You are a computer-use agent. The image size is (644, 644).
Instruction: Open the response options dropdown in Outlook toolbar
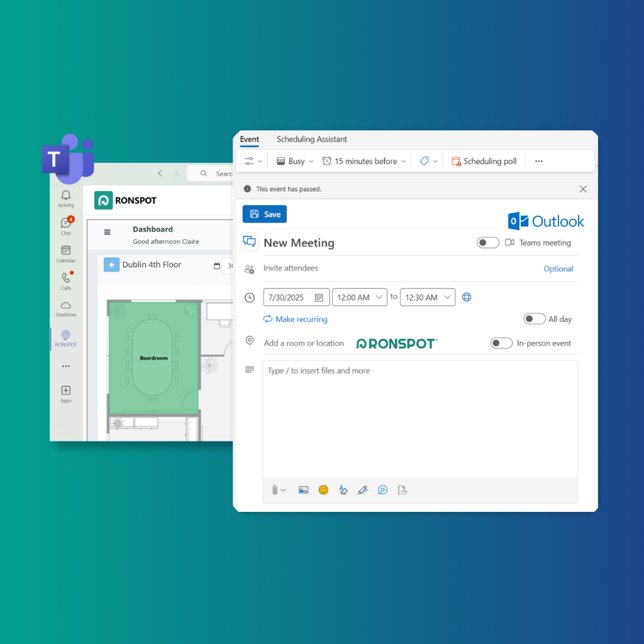(x=253, y=161)
